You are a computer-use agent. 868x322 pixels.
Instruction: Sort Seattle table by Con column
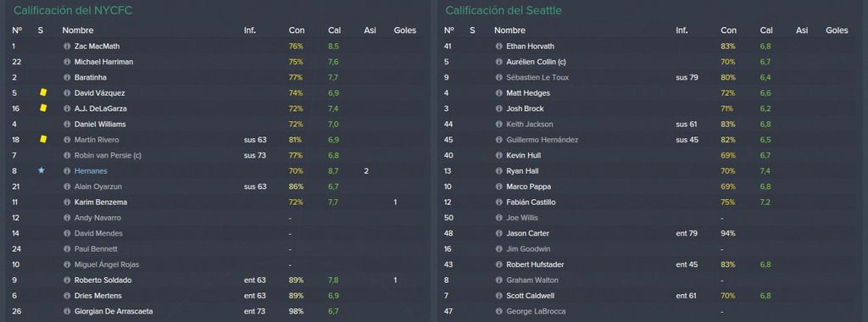(x=728, y=31)
